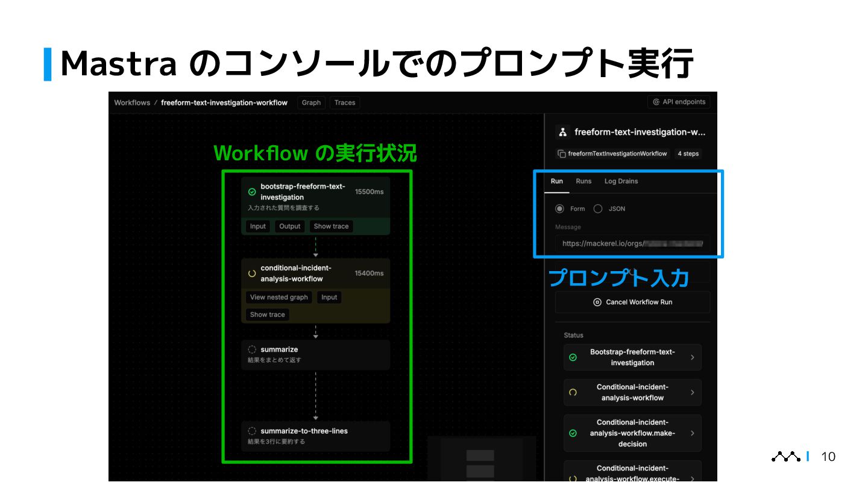
Task: Open the Graph view button
Action: (x=311, y=102)
